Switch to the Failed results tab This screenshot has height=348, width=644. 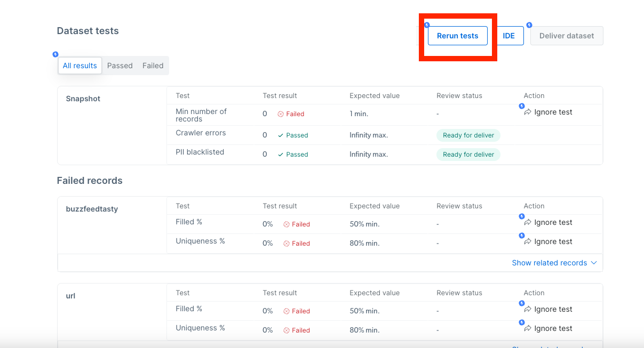click(153, 66)
